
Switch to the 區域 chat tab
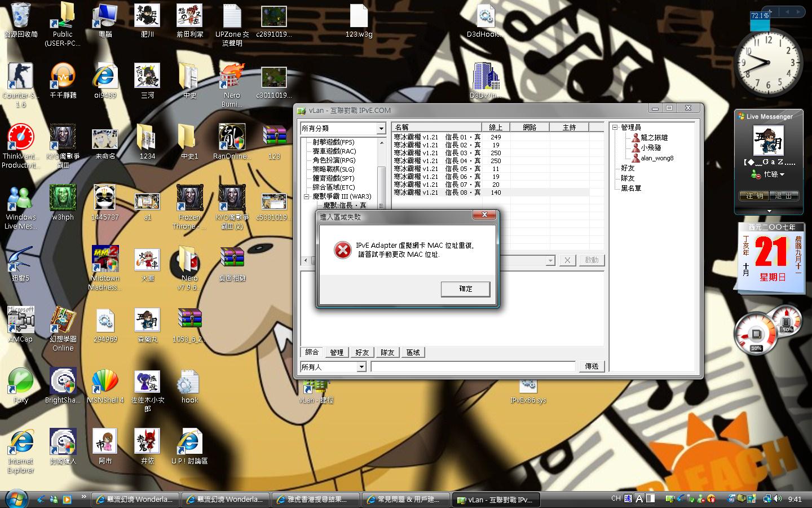(x=413, y=353)
